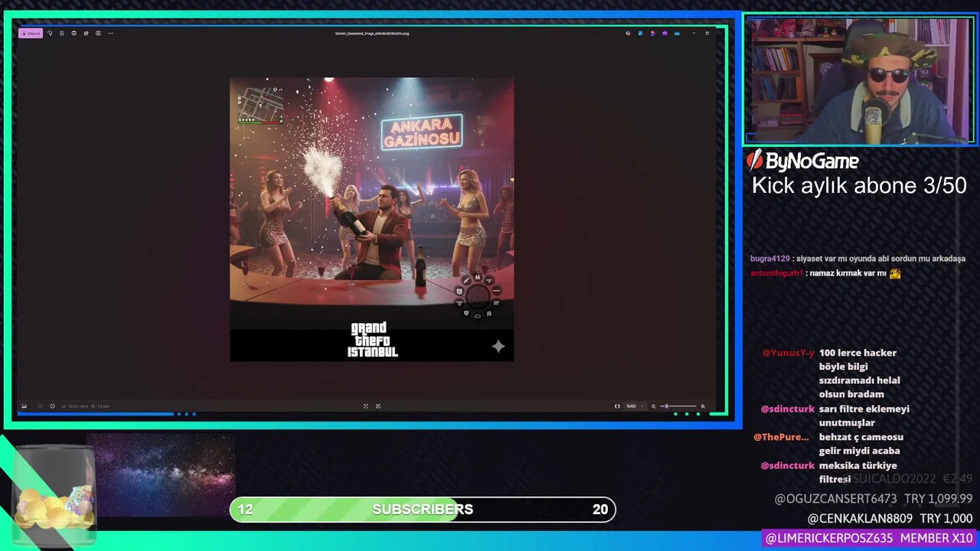Image resolution: width=980 pixels, height=551 pixels.
Task: Delete the image with the trash icon
Action: click(62, 34)
